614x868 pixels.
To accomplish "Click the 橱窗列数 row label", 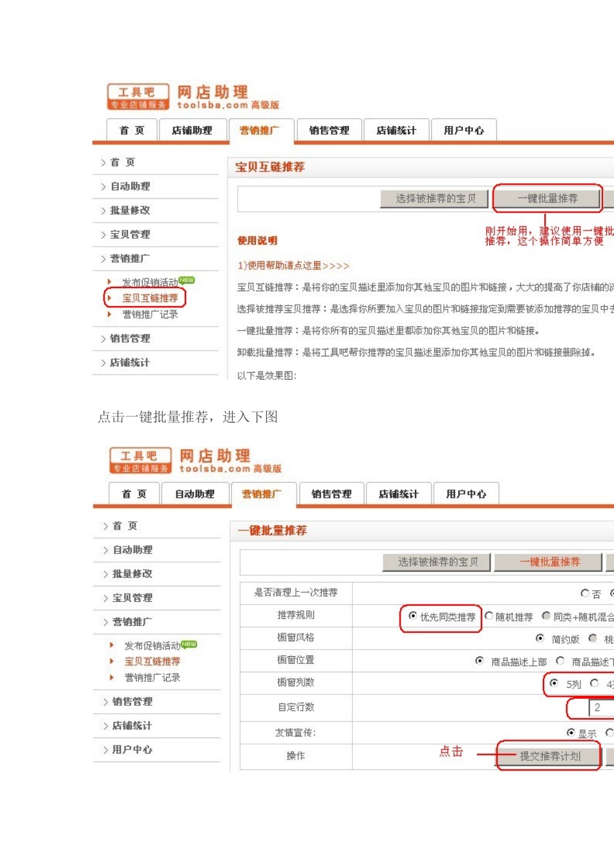I will tap(295, 682).
